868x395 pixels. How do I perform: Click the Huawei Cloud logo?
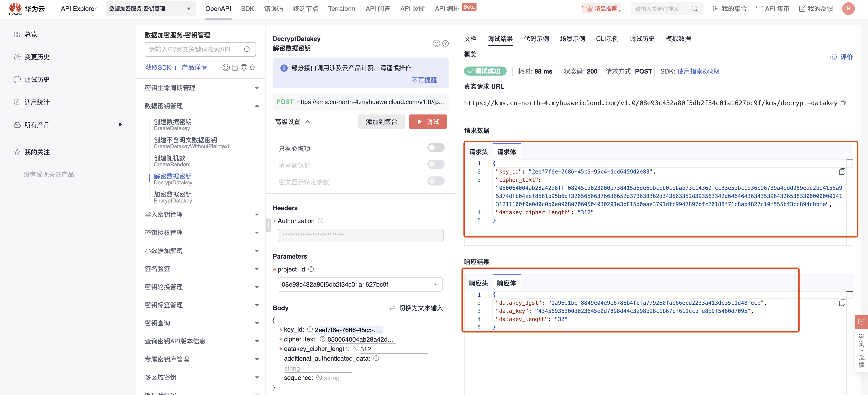pyautogui.click(x=27, y=9)
